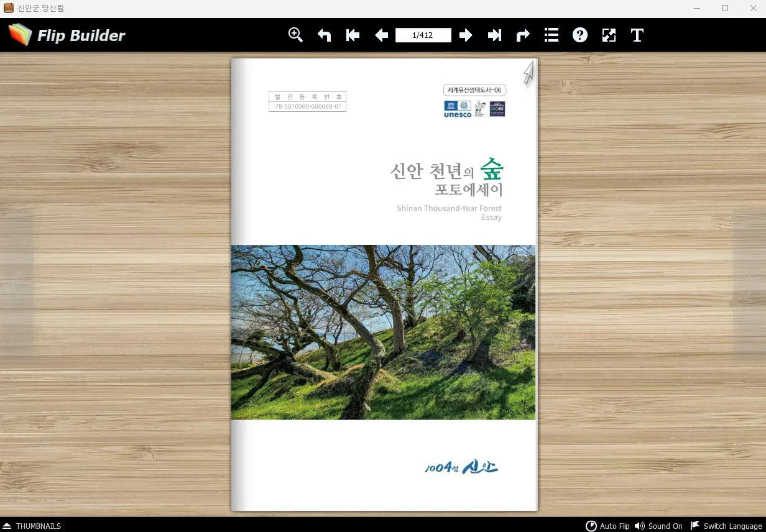766x532 pixels.
Task: Click the left curved back-flip arrow
Action: tap(324, 35)
